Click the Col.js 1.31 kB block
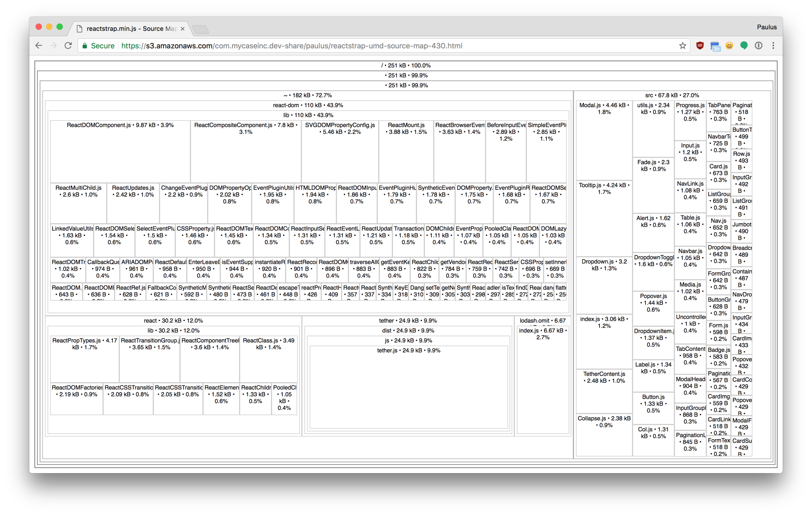The height and width of the screenshot is (515, 812). (653, 440)
